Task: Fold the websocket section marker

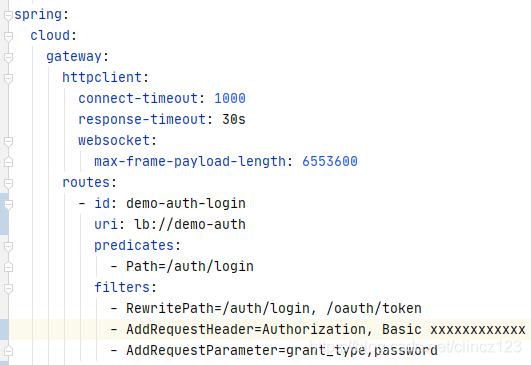Action: coord(8,141)
